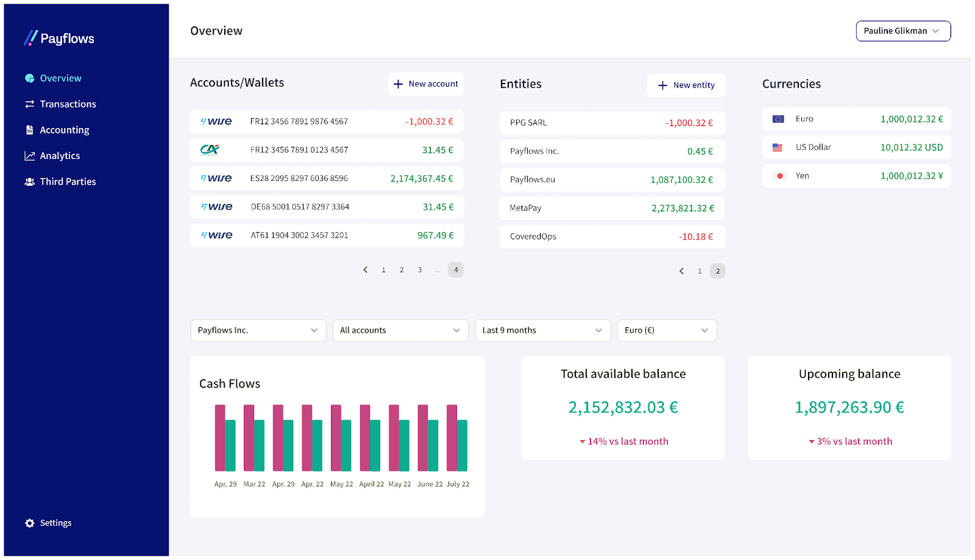Click the Wise logo on ES28 account
This screenshot has height=560, width=975.
click(x=216, y=178)
